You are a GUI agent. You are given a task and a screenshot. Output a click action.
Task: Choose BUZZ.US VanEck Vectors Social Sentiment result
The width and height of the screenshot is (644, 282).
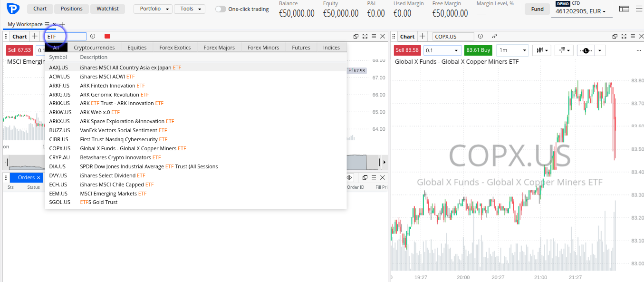pos(196,130)
